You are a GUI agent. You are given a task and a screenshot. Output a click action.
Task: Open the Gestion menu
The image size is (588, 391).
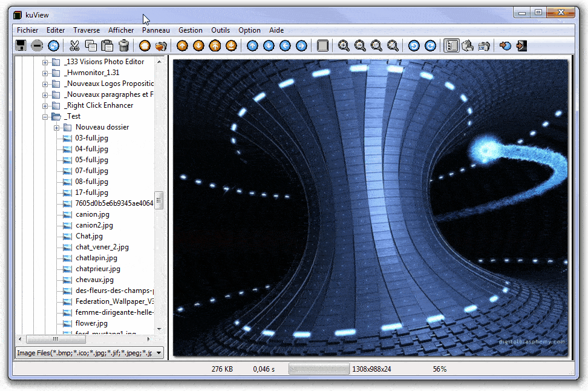click(191, 30)
